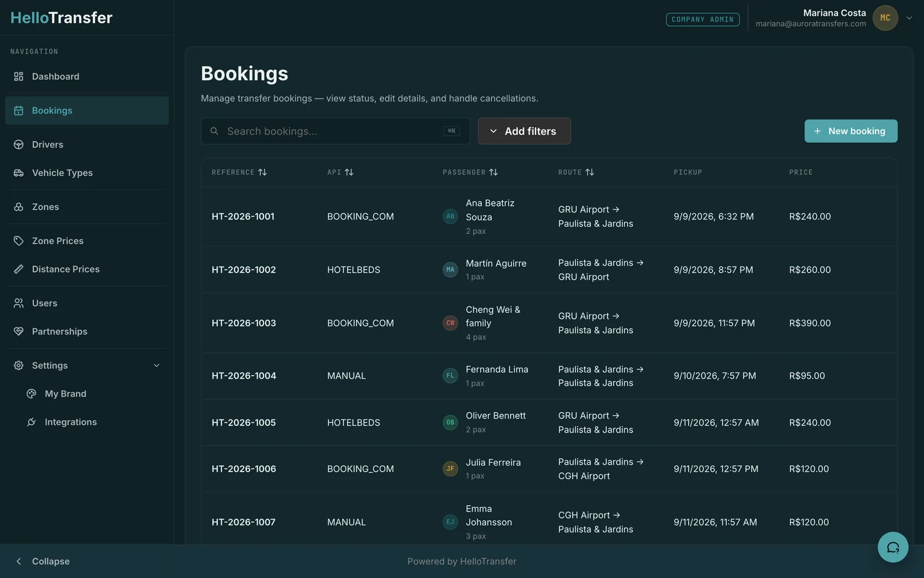
Task: Navigate to Zone Prices
Action: click(x=87, y=240)
